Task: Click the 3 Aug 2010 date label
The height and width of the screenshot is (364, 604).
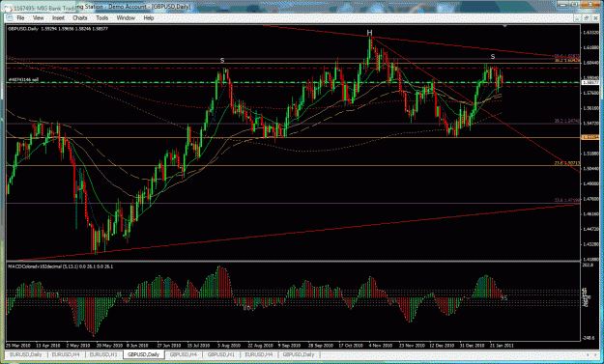Action: tap(228, 345)
